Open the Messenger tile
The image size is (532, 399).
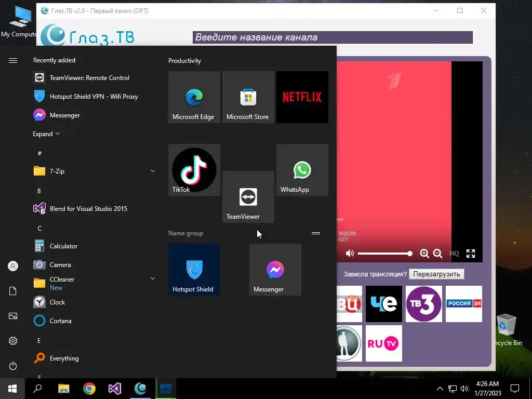tap(275, 270)
